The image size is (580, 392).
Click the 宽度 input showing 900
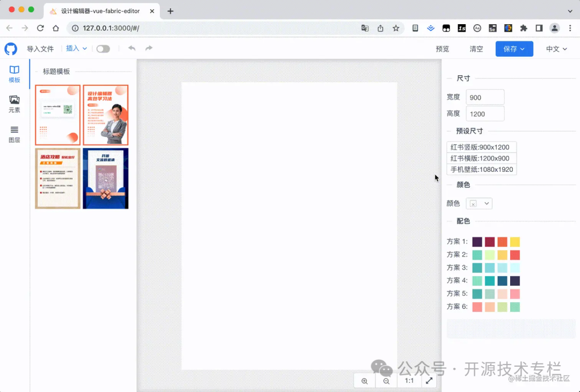pyautogui.click(x=485, y=97)
